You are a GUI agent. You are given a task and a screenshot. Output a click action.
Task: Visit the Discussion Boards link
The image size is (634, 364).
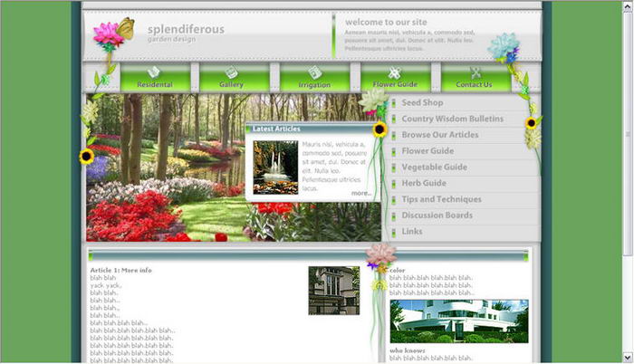(437, 216)
